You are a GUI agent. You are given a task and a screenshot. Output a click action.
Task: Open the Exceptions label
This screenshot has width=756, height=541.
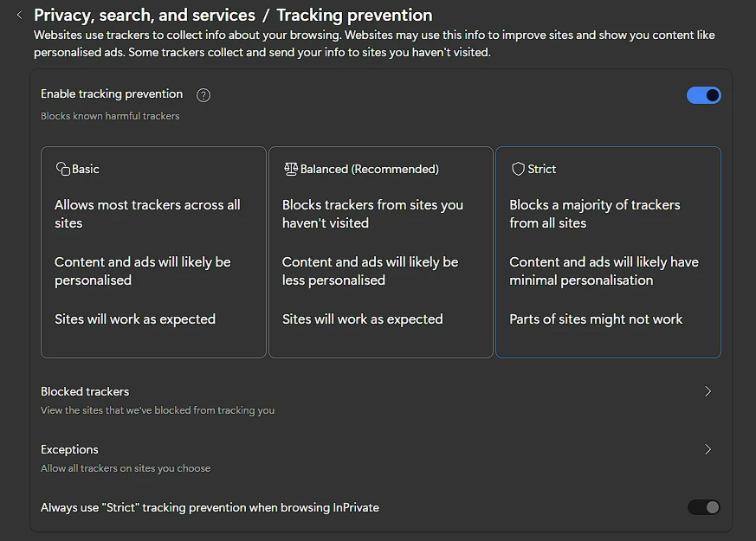click(x=69, y=449)
